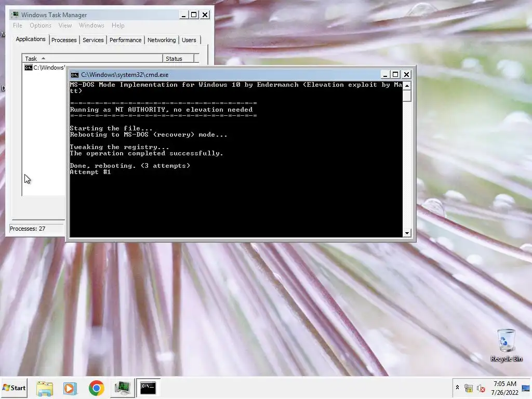Open the clock showing 7:05 AM

(505, 388)
